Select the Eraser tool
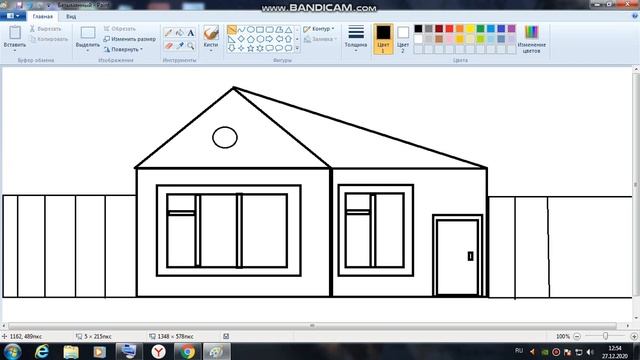 (x=168, y=45)
